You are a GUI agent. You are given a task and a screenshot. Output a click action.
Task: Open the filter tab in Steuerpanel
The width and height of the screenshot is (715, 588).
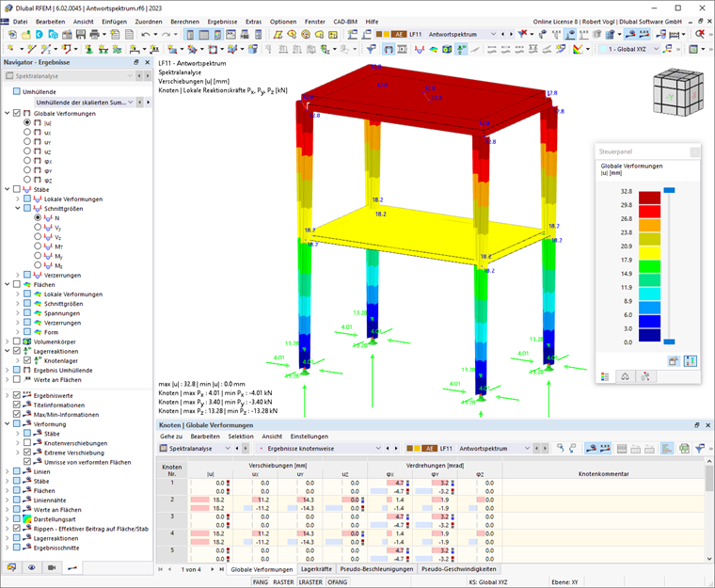pos(645,376)
